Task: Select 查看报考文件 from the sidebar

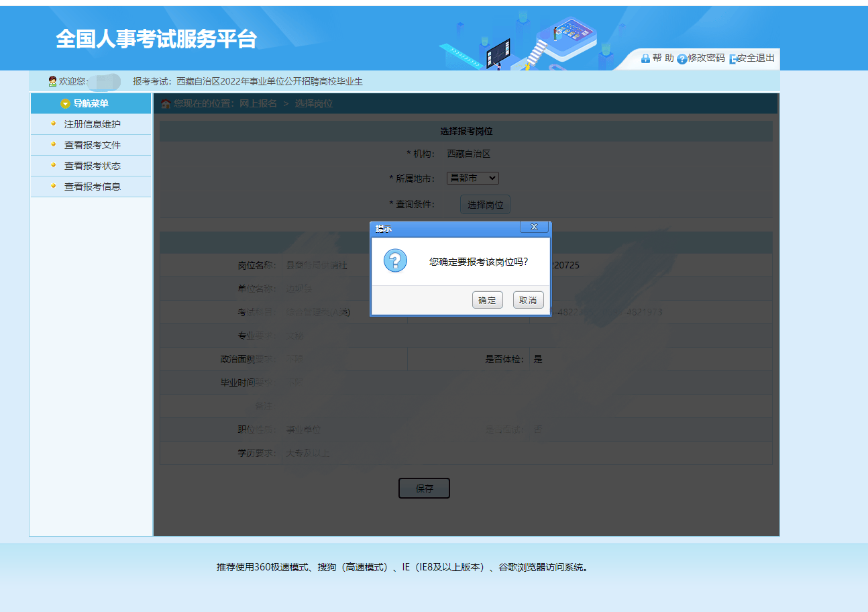Action: 93,145
